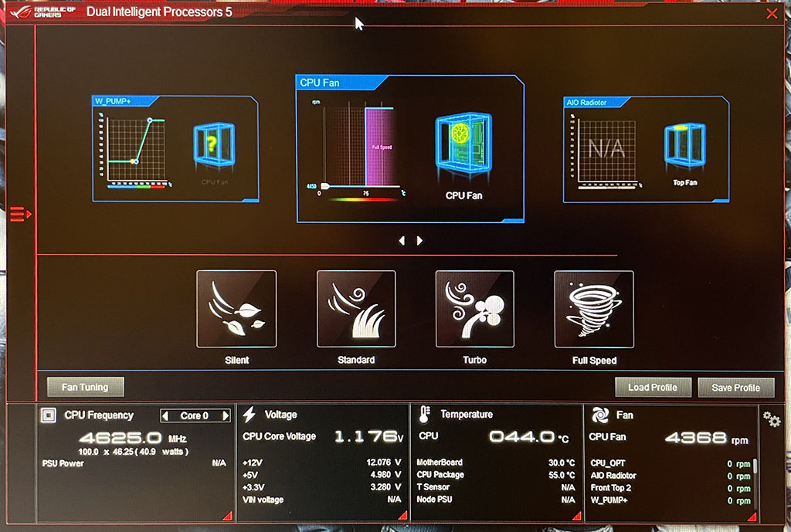Click the +5V voltage row
The image size is (791, 532).
[x=321, y=475]
